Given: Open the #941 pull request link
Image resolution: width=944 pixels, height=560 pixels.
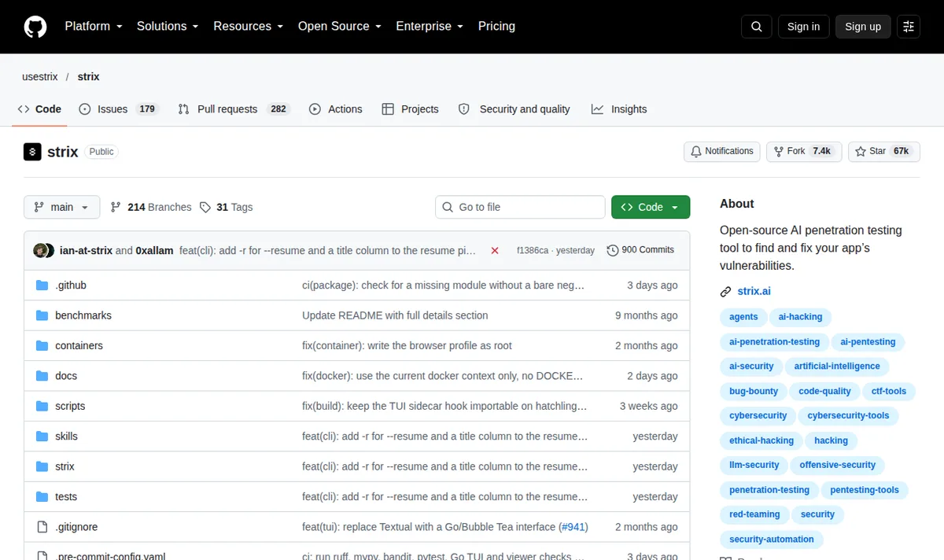Looking at the screenshot, I should [x=573, y=527].
